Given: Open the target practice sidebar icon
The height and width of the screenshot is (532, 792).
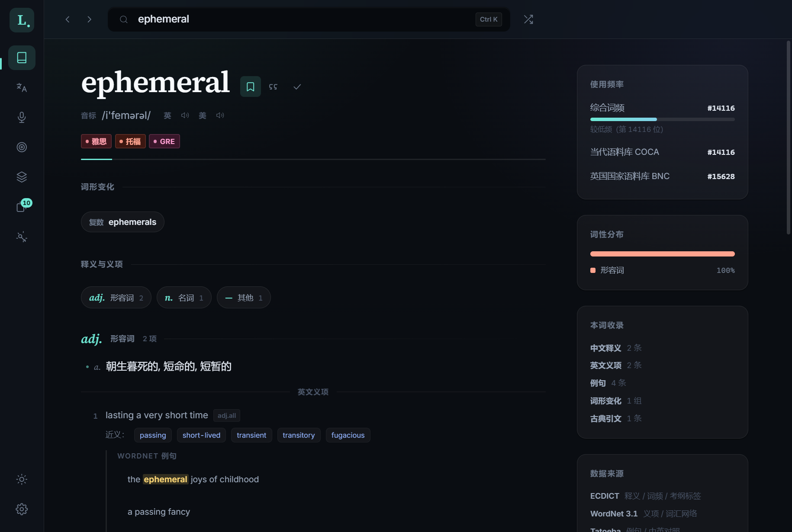Looking at the screenshot, I should [x=22, y=147].
